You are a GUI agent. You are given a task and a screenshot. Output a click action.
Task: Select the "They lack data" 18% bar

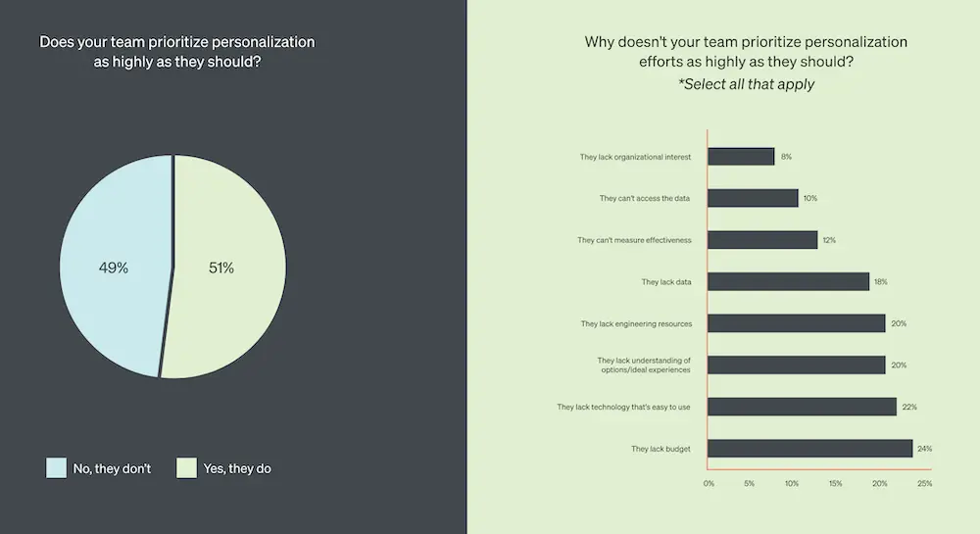(x=788, y=282)
